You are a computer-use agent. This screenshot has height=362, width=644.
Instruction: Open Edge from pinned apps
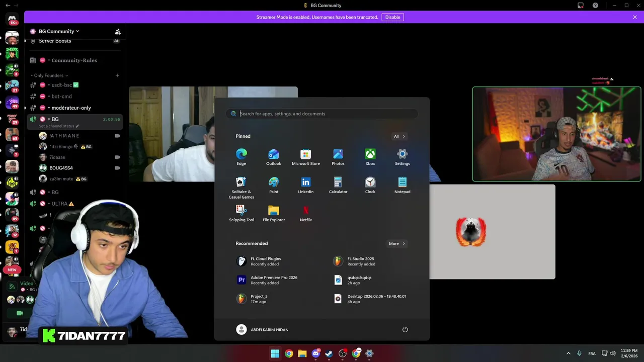pyautogui.click(x=242, y=157)
